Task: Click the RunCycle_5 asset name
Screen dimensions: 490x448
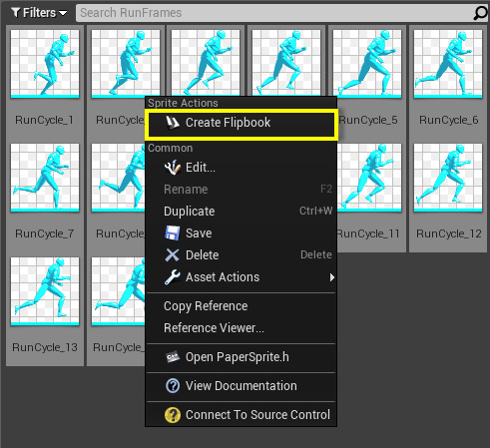Action: coord(368,120)
